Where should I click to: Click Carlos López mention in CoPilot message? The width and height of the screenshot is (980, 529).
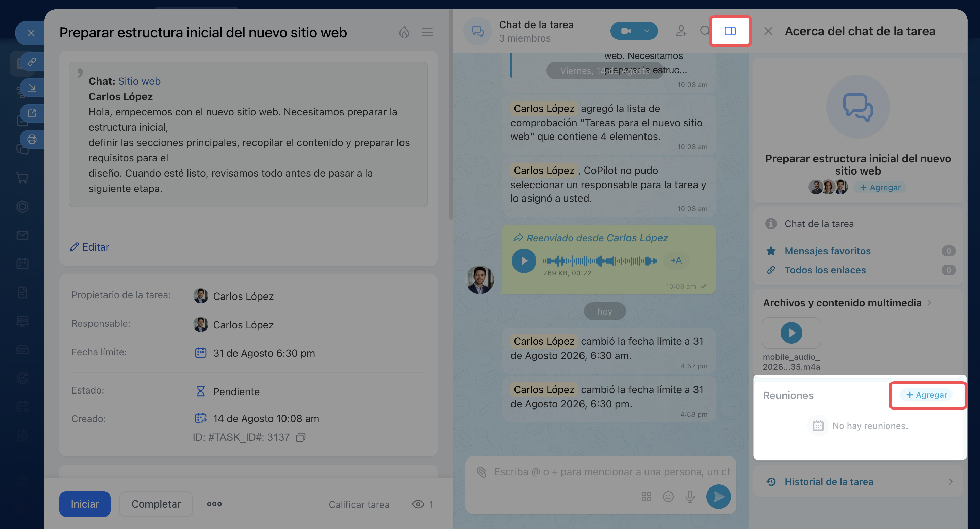coord(544,171)
